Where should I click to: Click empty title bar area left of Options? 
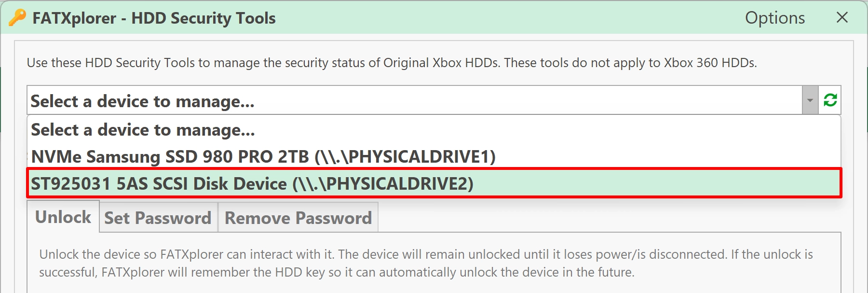[506, 18]
